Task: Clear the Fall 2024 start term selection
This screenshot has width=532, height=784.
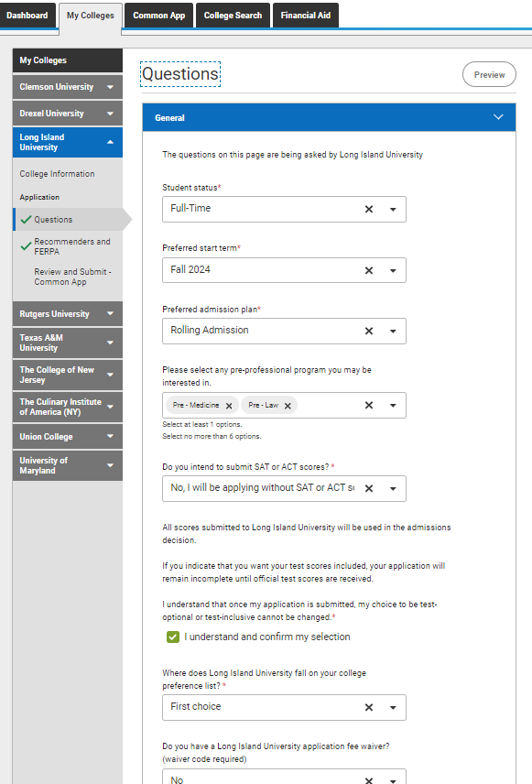Action: [x=368, y=270]
